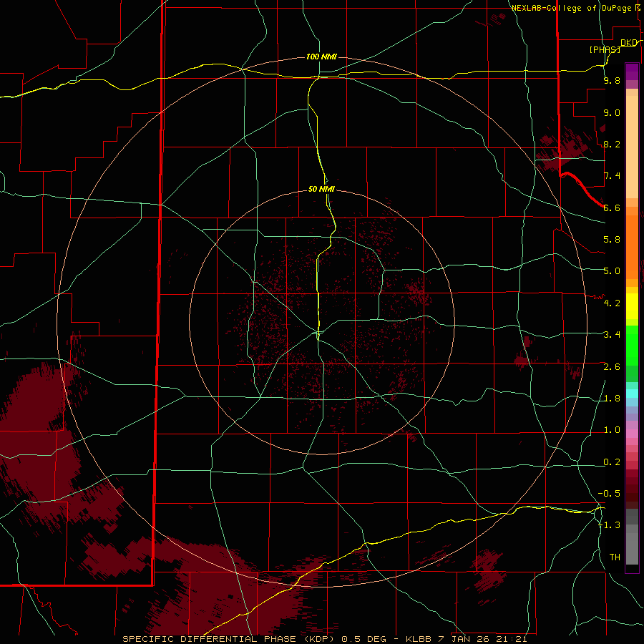Click the SPECIFIC DIFFERENTIAL PHASE (KDP) caption
Image resolution: width=644 pixels, height=644 pixels.
(x=227, y=639)
